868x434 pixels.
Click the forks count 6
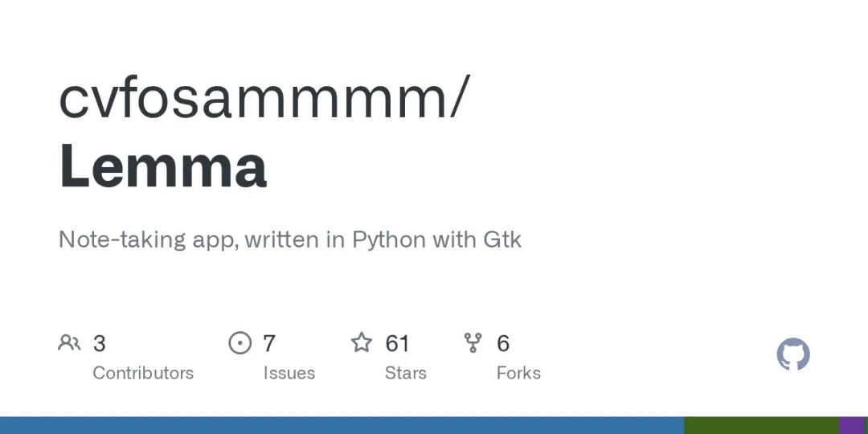pos(502,344)
